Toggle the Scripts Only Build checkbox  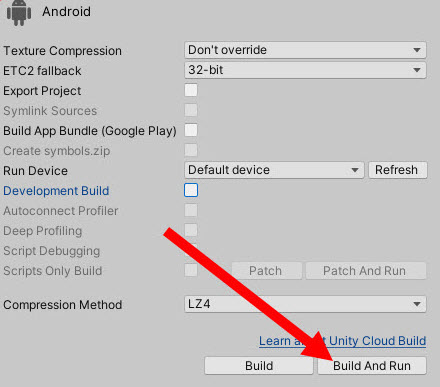pos(191,270)
